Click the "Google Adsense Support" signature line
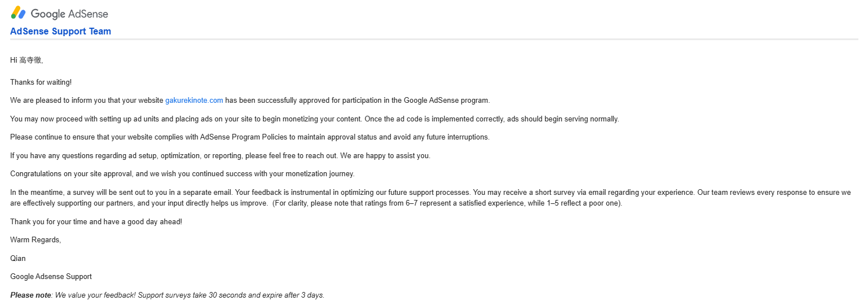The image size is (868, 305). pyautogui.click(x=51, y=277)
